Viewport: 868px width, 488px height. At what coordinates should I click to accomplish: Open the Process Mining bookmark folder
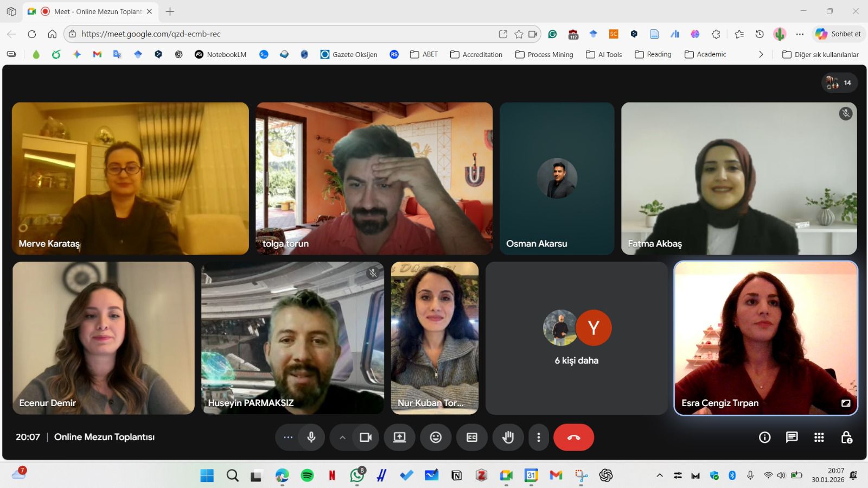tap(544, 54)
